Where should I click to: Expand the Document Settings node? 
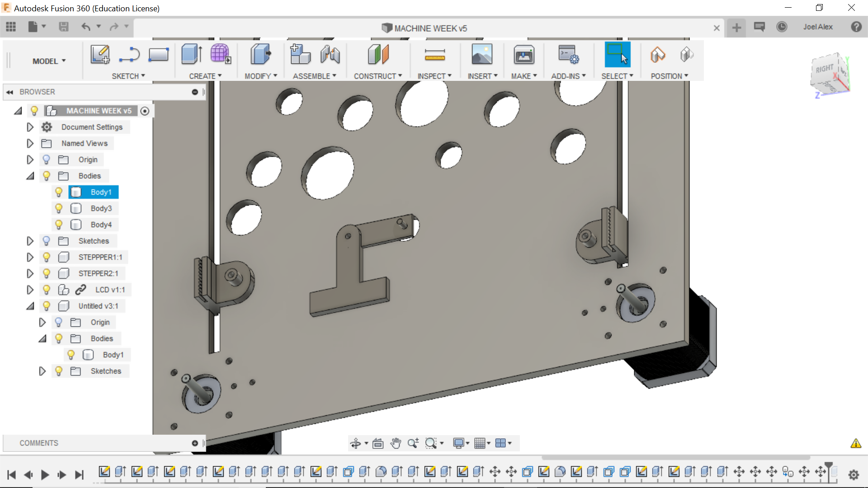[x=30, y=127]
